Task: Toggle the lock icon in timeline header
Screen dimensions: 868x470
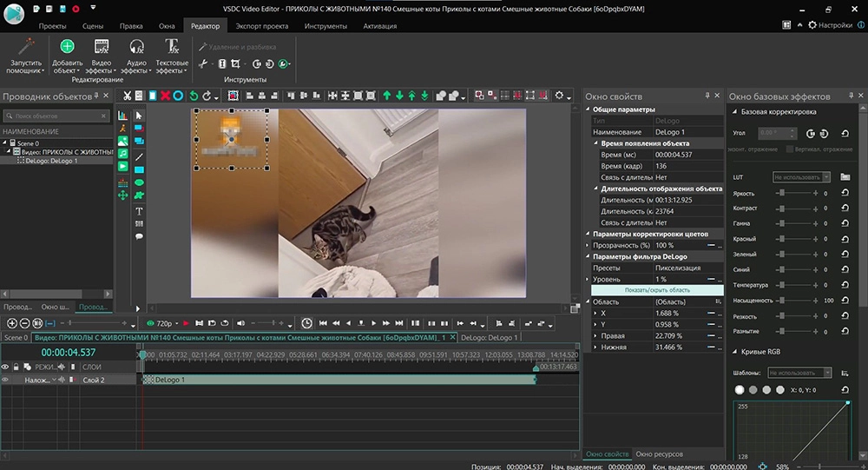Action: click(x=16, y=367)
